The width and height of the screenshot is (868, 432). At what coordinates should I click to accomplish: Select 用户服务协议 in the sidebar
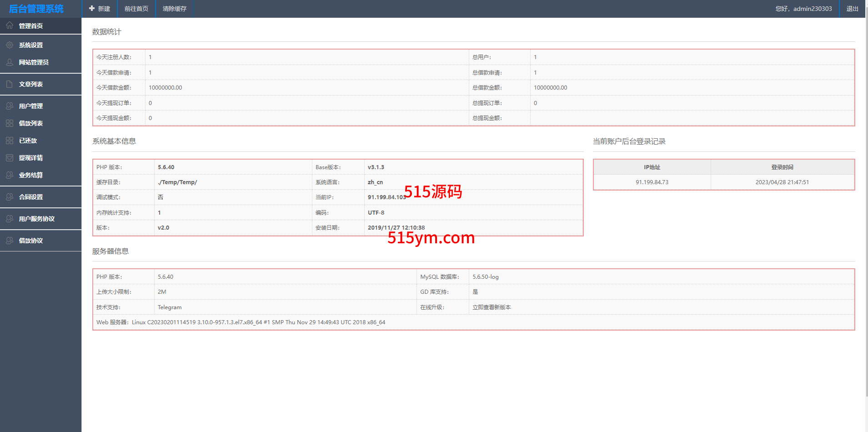[36, 219]
